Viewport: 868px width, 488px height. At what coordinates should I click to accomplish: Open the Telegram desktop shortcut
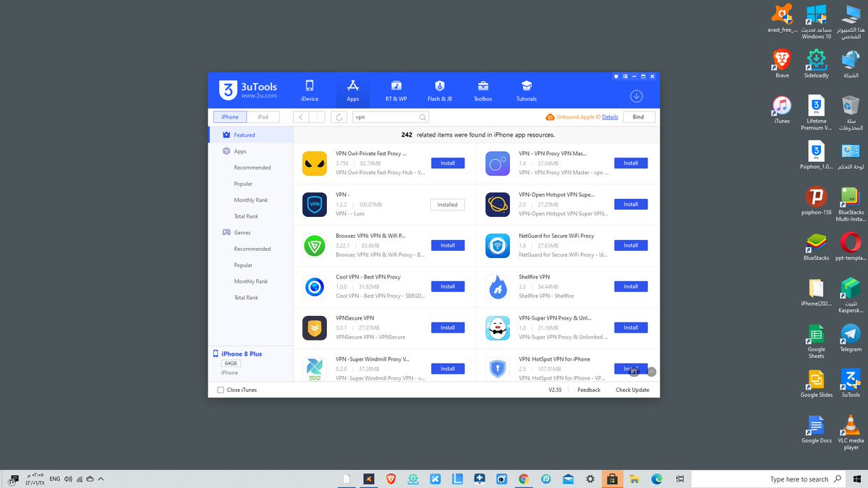(x=851, y=338)
